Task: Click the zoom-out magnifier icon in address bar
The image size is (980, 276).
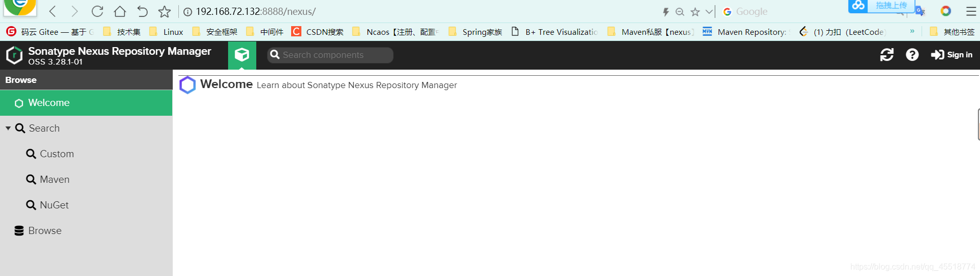Action: coord(680,12)
